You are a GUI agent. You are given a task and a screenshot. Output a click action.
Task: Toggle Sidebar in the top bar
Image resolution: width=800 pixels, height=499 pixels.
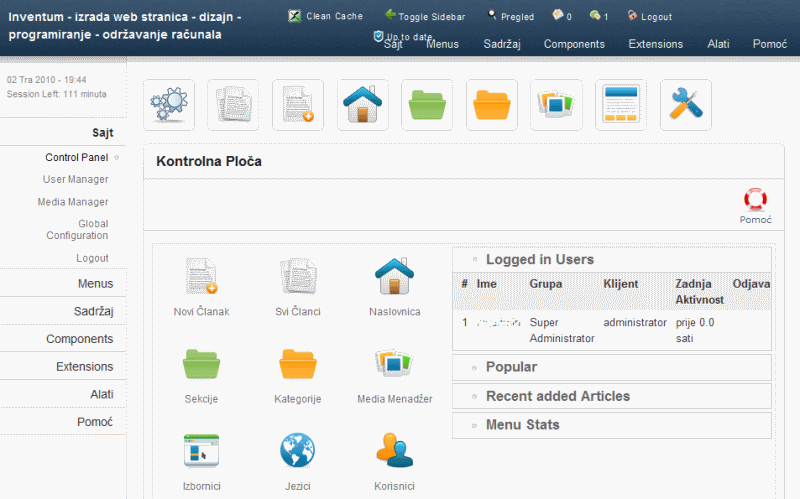pyautogui.click(x=424, y=17)
